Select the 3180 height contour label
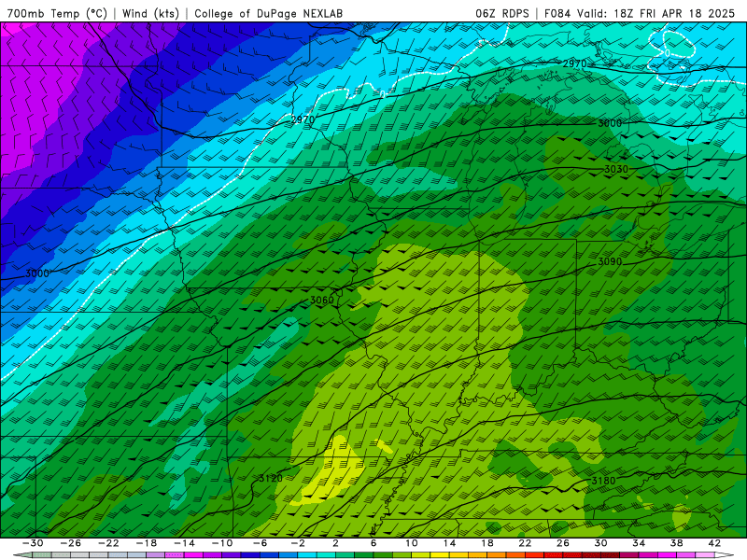Image resolution: width=747 pixels, height=560 pixels. (603, 481)
